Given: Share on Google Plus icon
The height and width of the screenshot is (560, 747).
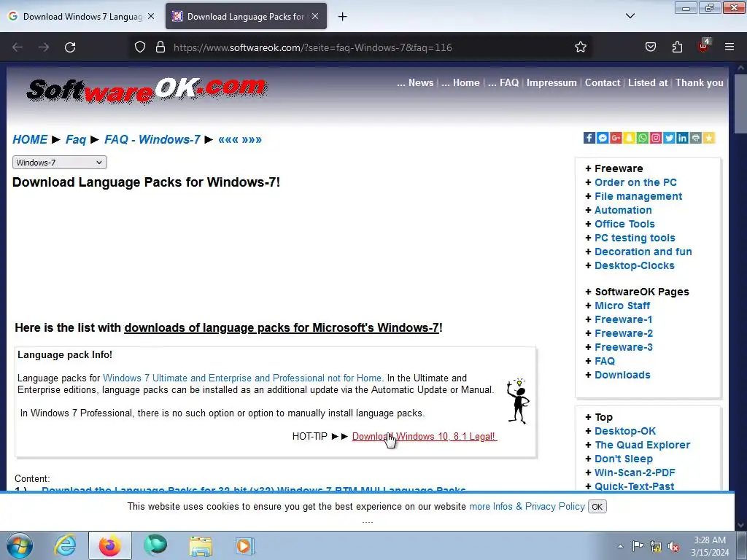Looking at the screenshot, I should point(616,138).
